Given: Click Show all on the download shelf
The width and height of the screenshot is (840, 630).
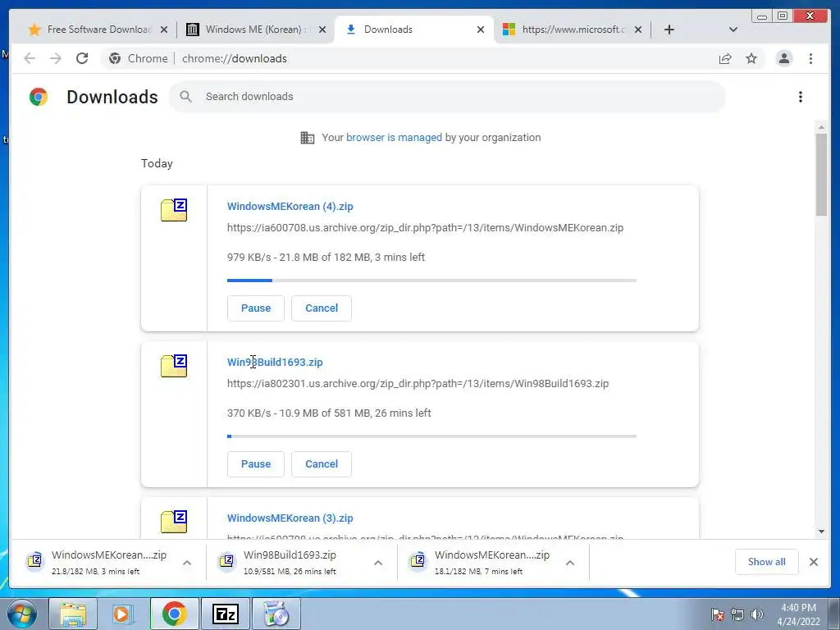Looking at the screenshot, I should [767, 562].
